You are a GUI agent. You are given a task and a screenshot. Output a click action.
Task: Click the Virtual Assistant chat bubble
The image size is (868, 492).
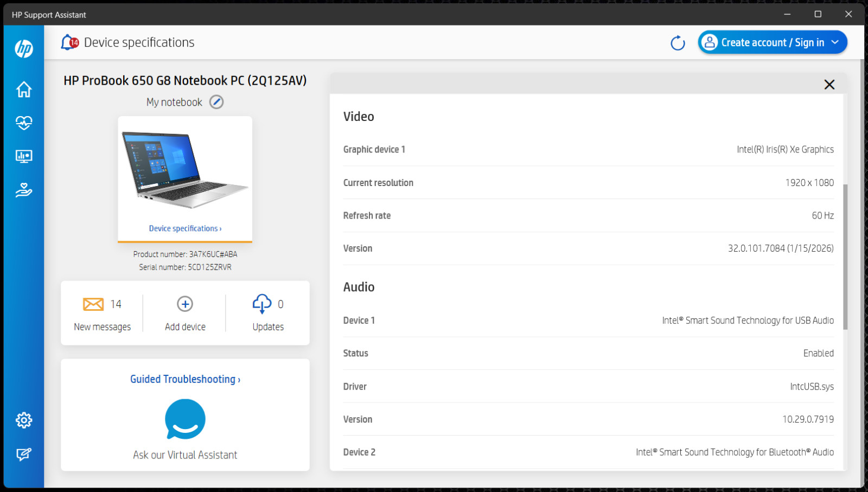tap(185, 419)
